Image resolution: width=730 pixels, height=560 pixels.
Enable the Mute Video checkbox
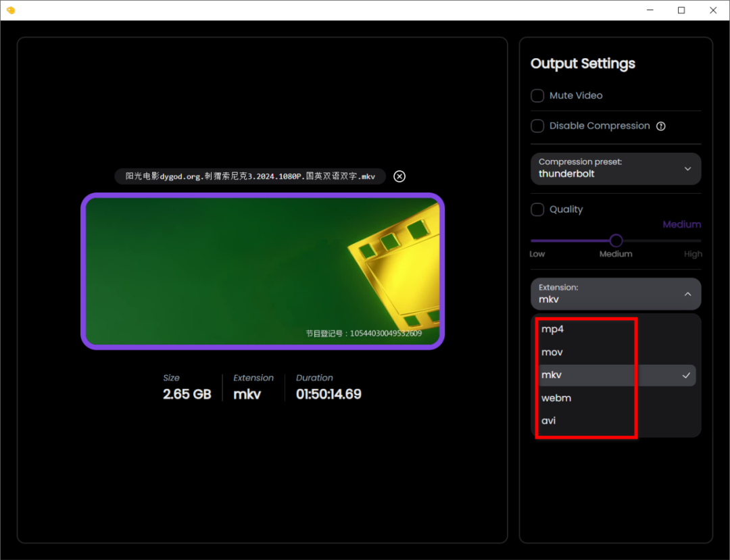pos(537,96)
